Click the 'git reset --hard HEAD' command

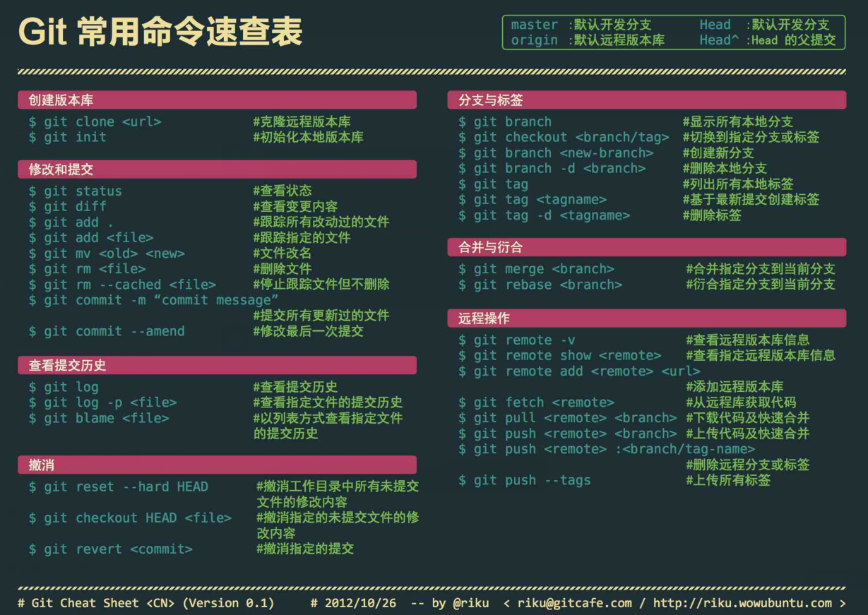119,487
